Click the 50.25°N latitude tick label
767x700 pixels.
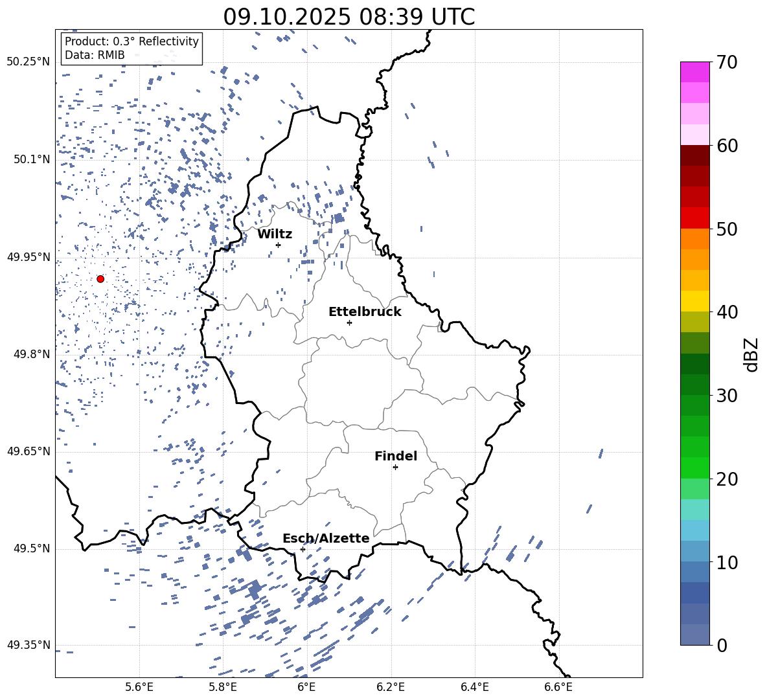click(x=29, y=62)
